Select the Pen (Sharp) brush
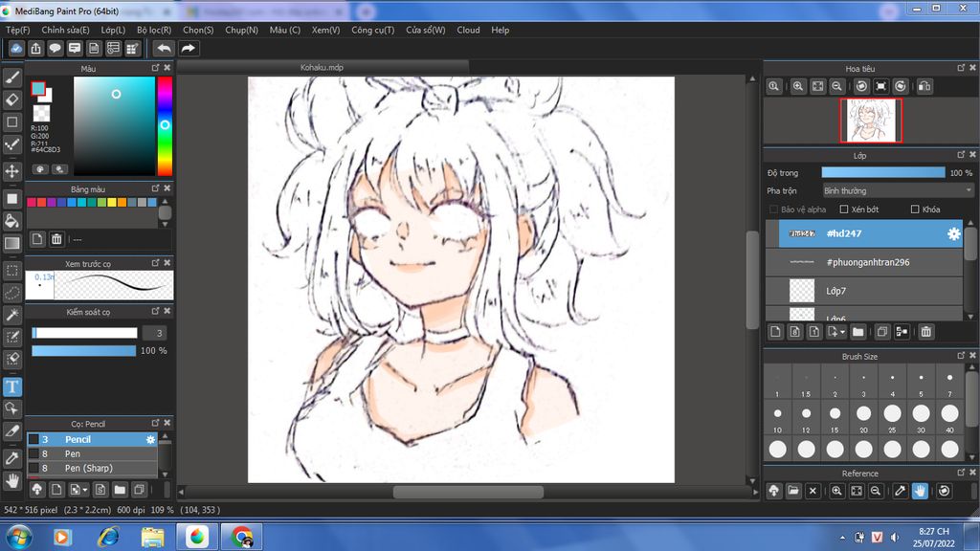The width and height of the screenshot is (980, 551). (x=88, y=469)
